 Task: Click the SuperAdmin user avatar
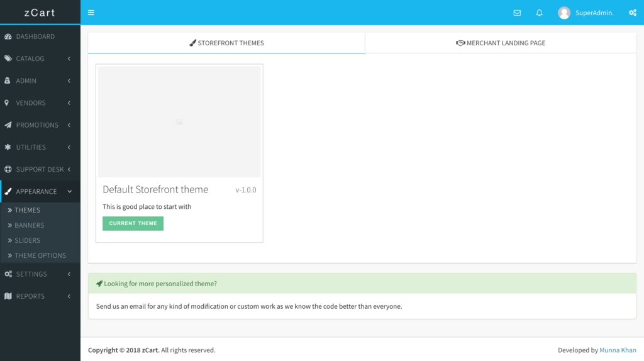tap(564, 13)
